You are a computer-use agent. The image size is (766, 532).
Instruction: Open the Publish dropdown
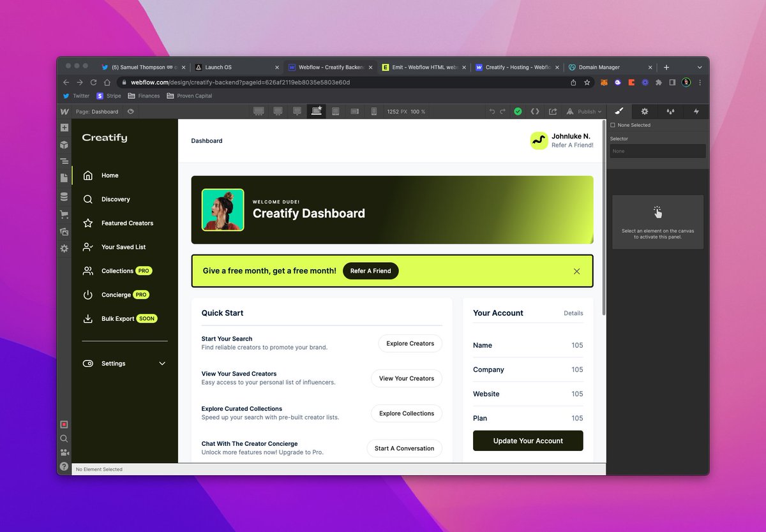pyautogui.click(x=584, y=112)
